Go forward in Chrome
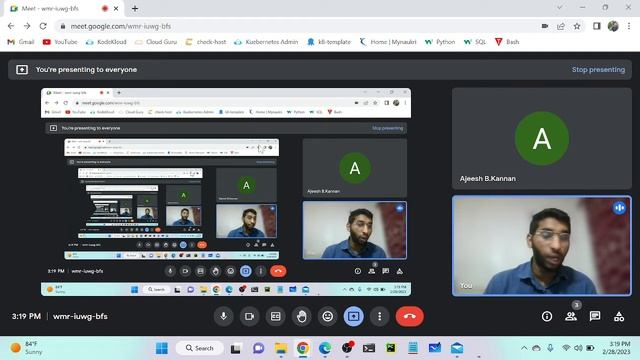Screen dimensions: 640x360 point(27,26)
